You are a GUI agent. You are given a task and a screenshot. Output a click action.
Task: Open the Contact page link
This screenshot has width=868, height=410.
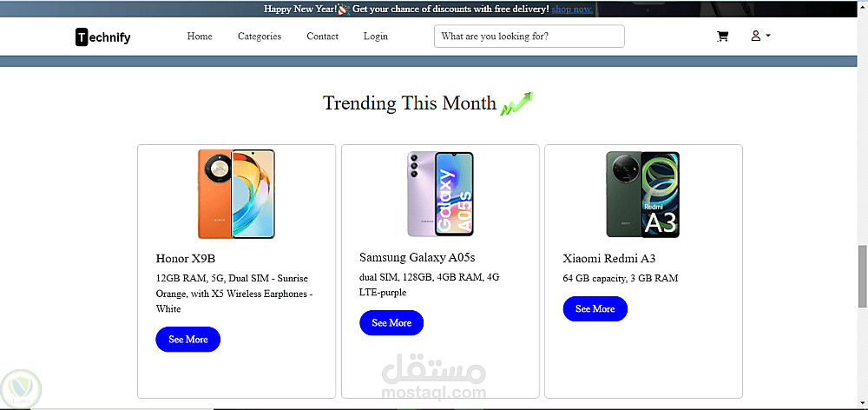pyautogui.click(x=323, y=36)
